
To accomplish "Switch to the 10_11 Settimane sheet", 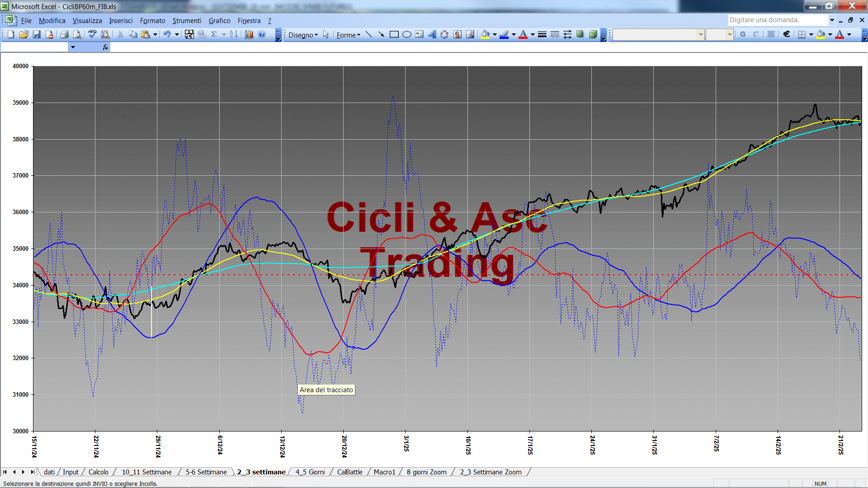I will (146, 472).
